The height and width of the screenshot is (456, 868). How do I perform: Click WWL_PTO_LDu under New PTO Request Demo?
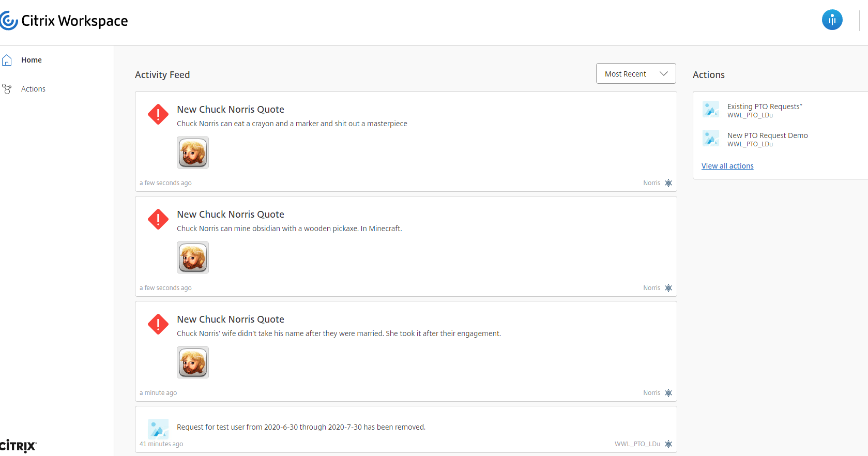coord(750,144)
